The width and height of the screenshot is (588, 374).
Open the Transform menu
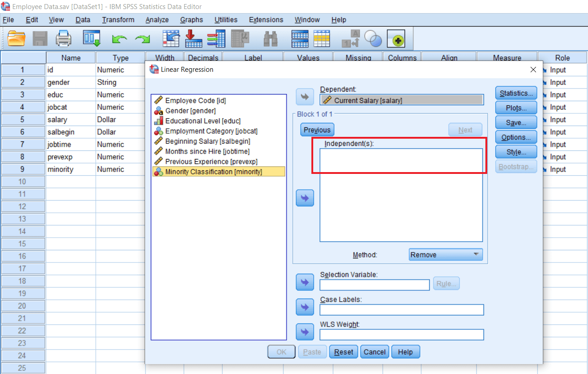[118, 20]
